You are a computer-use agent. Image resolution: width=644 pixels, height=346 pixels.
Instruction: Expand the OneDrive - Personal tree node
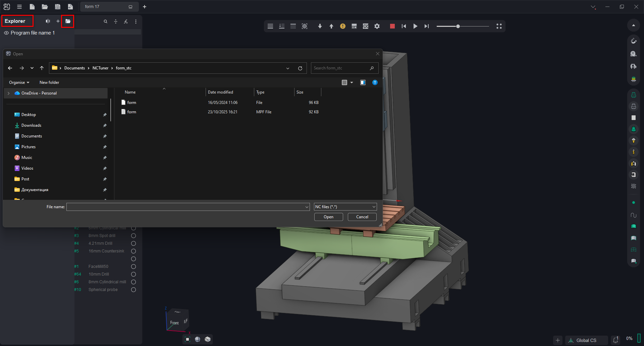coord(9,93)
